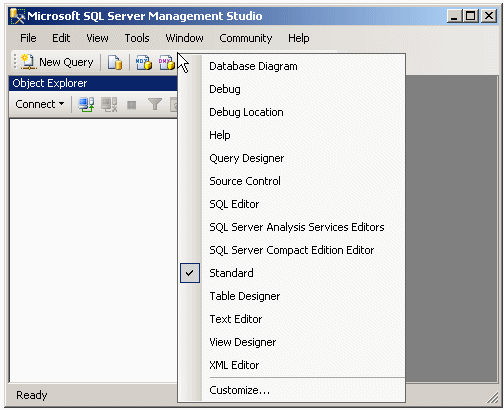Choose Customize... from the toolbar menu
Screen dimensions: 504x410
coord(292,390)
